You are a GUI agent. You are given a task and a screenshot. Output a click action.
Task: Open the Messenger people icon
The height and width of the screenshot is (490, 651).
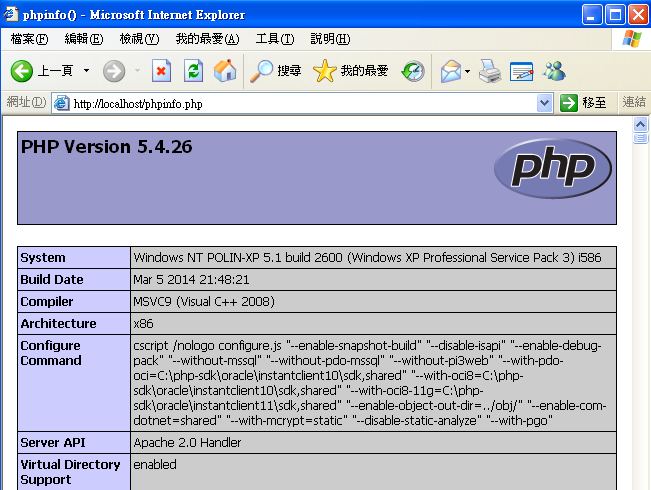tap(554, 71)
